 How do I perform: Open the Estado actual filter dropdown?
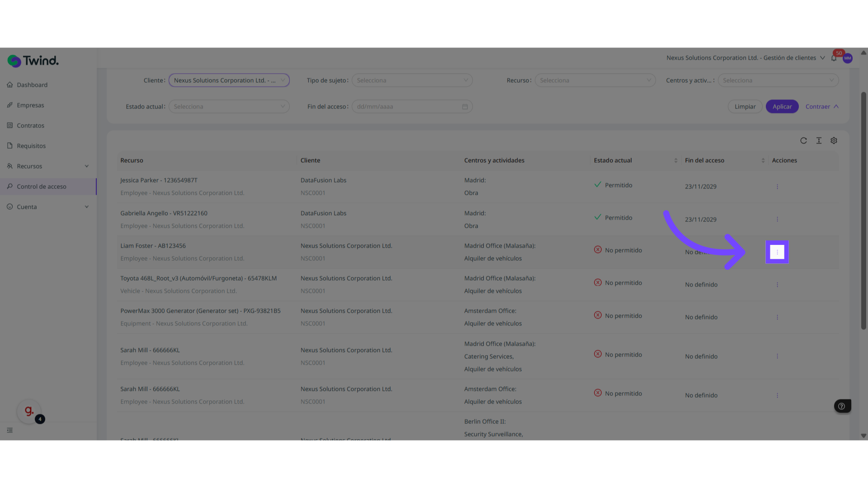point(229,107)
